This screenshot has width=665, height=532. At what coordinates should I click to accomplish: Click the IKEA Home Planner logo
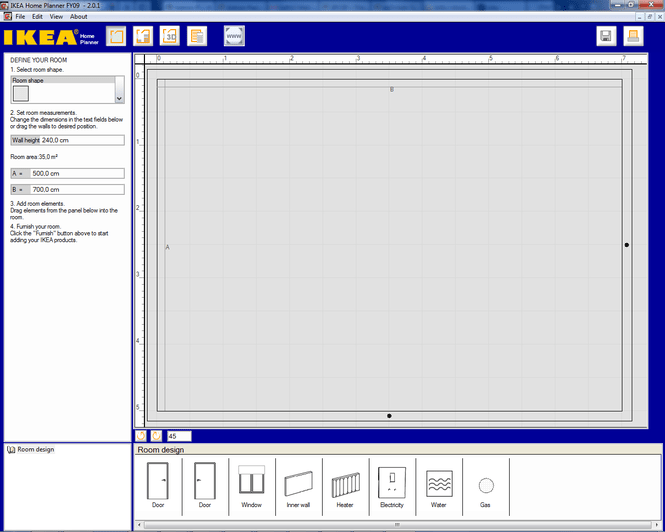click(x=51, y=37)
